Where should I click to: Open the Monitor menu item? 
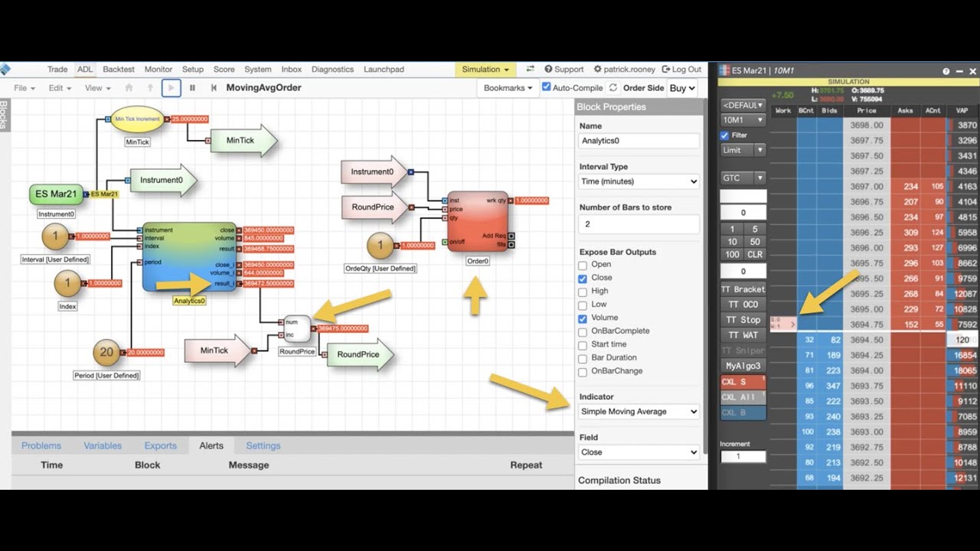(x=158, y=69)
